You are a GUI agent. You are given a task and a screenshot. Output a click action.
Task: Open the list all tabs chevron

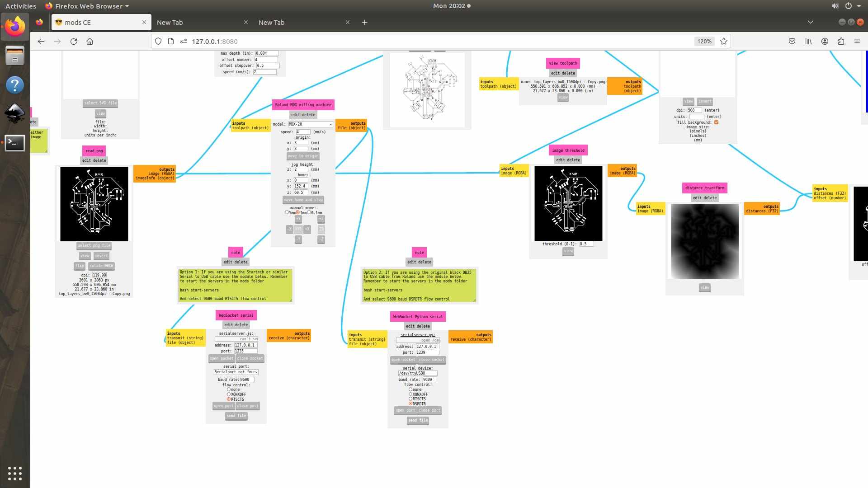click(x=810, y=22)
